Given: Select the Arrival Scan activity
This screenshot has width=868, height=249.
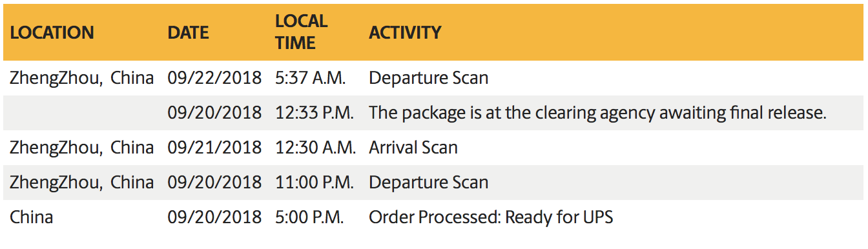Looking at the screenshot, I should 413,148.
